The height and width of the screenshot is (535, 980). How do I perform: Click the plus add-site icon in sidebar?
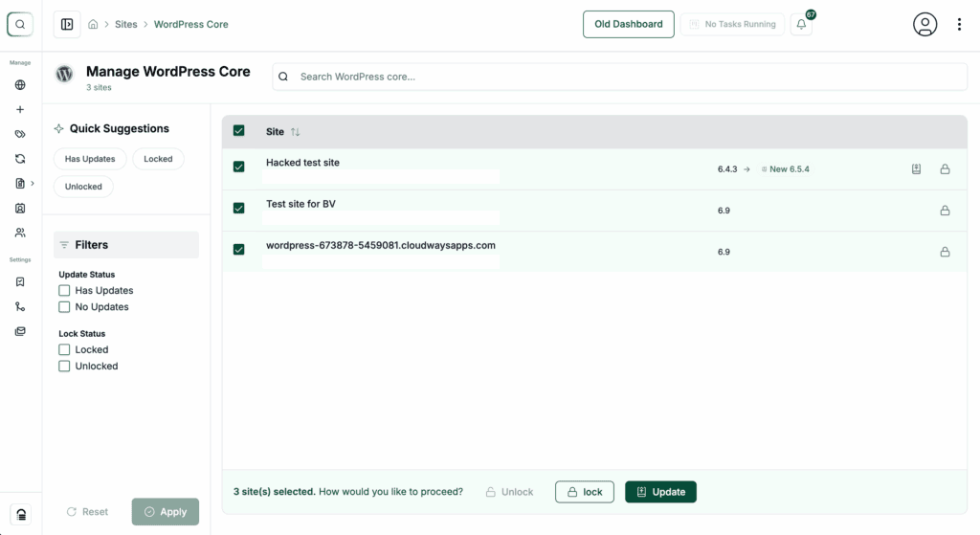[x=20, y=109]
